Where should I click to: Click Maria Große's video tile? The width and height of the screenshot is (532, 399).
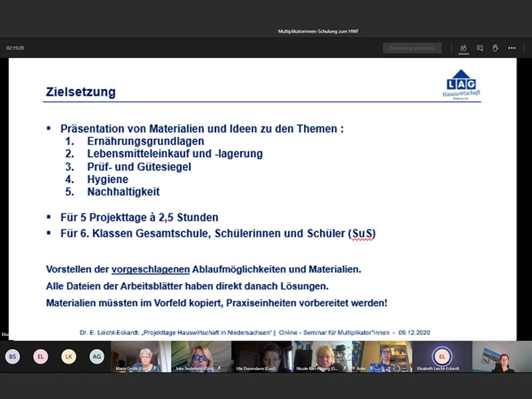pyautogui.click(x=140, y=356)
